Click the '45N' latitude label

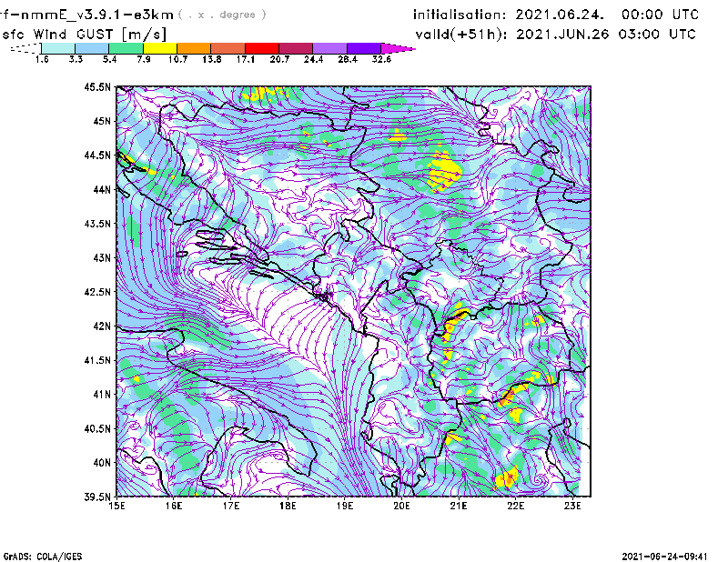coord(102,121)
